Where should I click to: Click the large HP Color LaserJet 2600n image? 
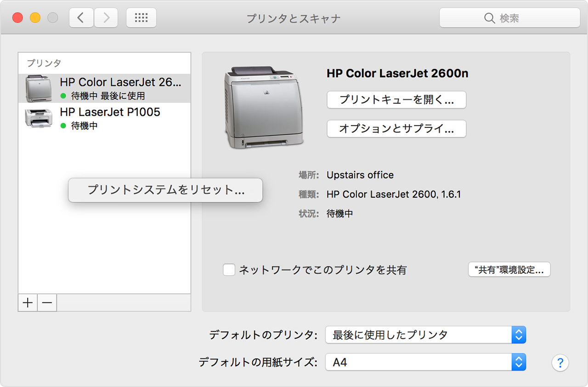[x=264, y=108]
